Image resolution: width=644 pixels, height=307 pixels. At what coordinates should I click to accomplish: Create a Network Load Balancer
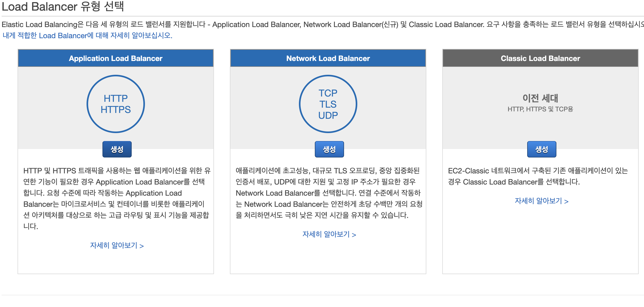coord(329,149)
